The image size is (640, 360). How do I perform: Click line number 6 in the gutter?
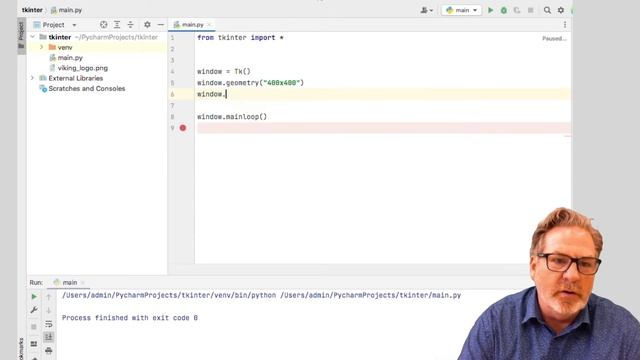(172, 94)
